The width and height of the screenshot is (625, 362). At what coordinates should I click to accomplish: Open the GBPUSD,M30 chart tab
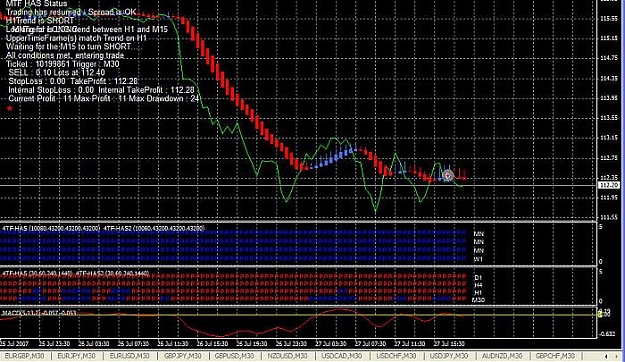(234, 356)
